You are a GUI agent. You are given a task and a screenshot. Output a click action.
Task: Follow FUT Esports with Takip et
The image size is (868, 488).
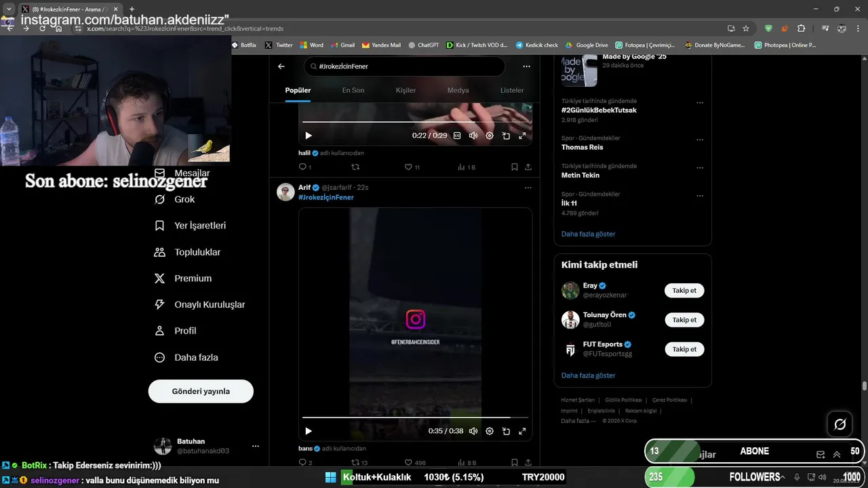tap(684, 349)
